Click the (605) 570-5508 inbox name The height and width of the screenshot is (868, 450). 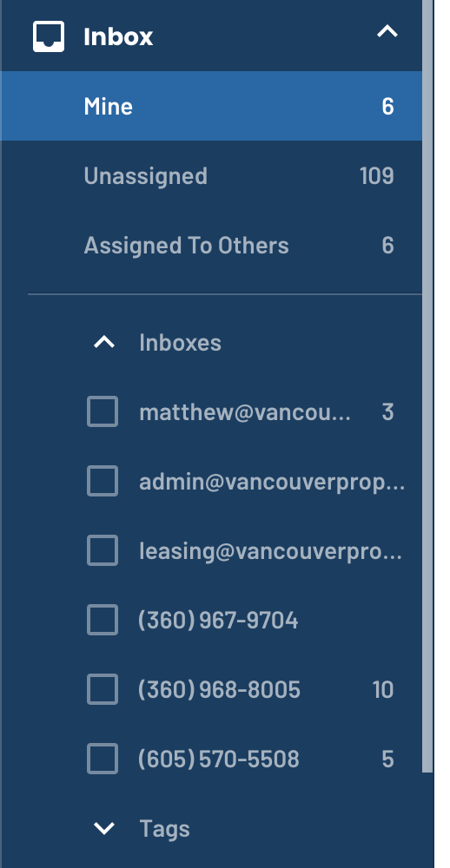click(x=219, y=759)
